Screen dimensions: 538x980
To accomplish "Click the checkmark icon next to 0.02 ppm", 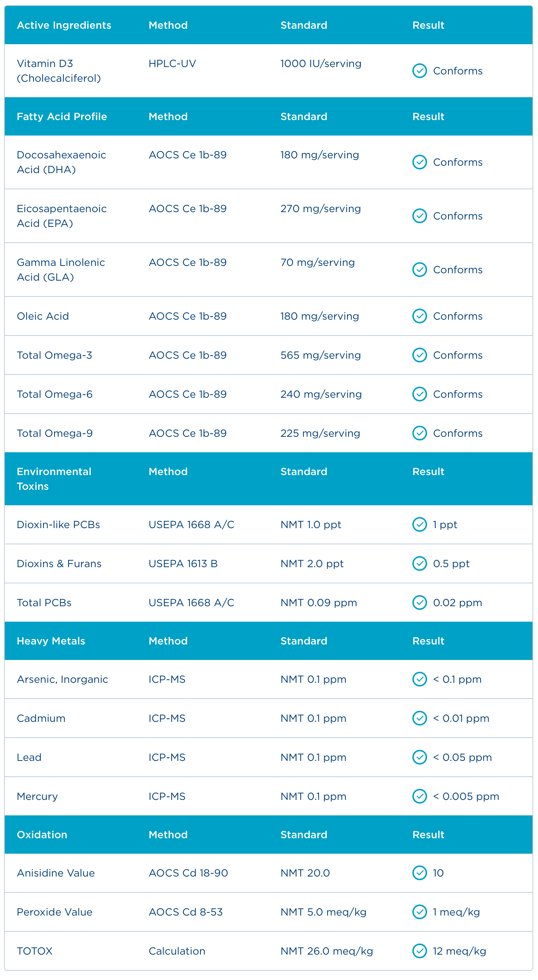I will (x=419, y=602).
